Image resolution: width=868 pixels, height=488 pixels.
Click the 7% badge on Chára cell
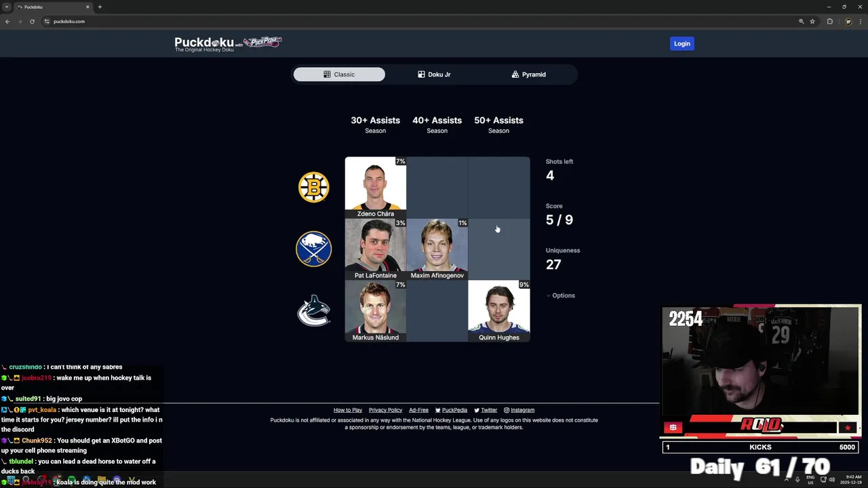[400, 161]
